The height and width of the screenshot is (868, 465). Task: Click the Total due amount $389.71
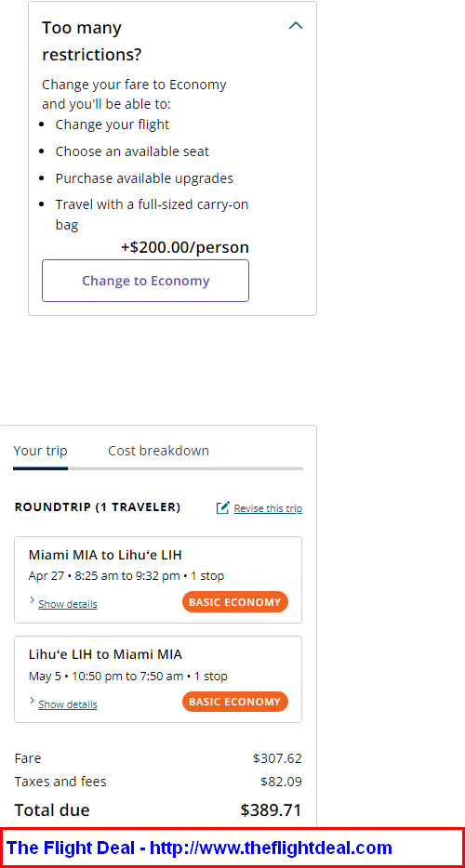(271, 810)
